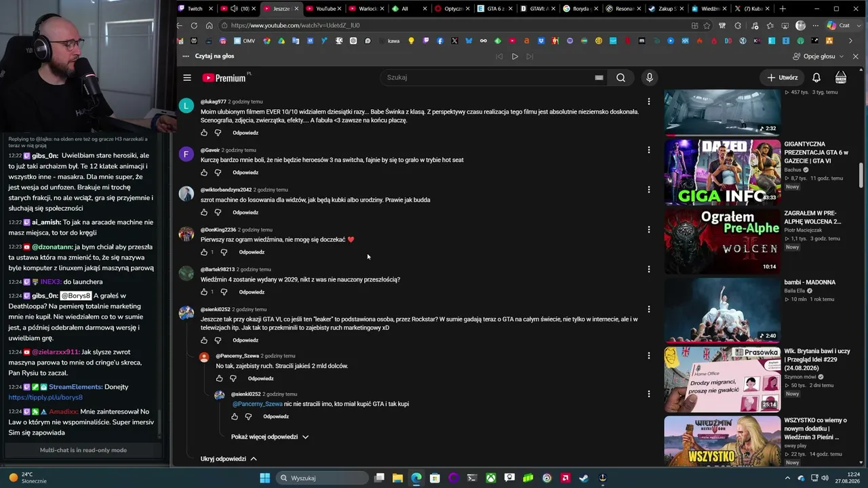Open the Utwórz create menu

(x=783, y=77)
